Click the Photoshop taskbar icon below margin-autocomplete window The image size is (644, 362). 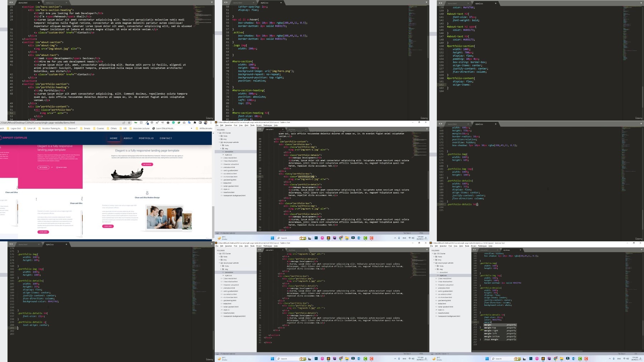[x=531, y=359]
